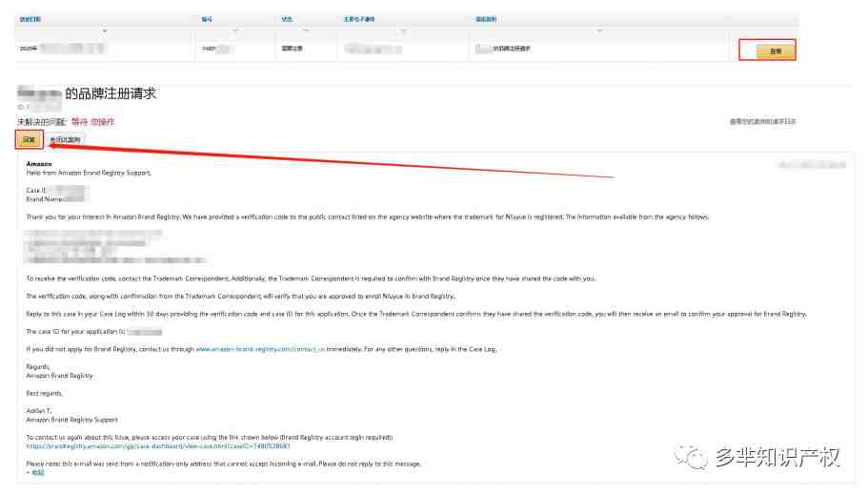Sort by the short description column header
868x495 pixels.
click(x=486, y=19)
